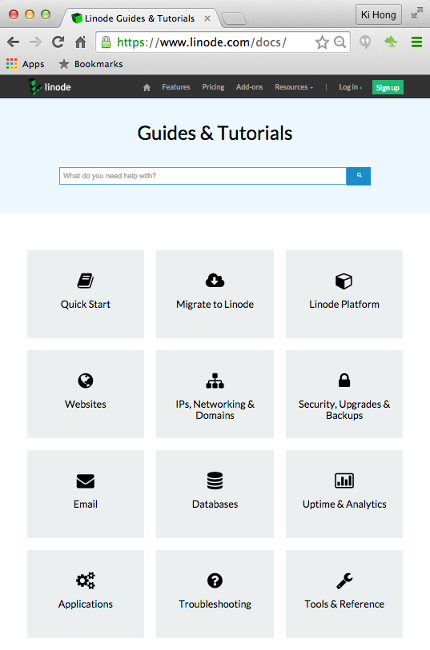Viewport: 430px width, 650px height.
Task: Click the blue search button
Action: click(359, 176)
